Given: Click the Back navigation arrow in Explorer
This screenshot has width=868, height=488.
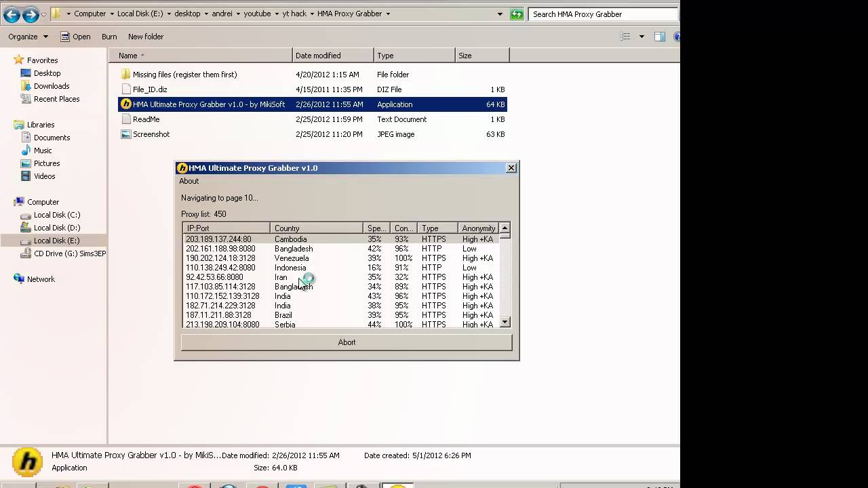Looking at the screenshot, I should (12, 14).
